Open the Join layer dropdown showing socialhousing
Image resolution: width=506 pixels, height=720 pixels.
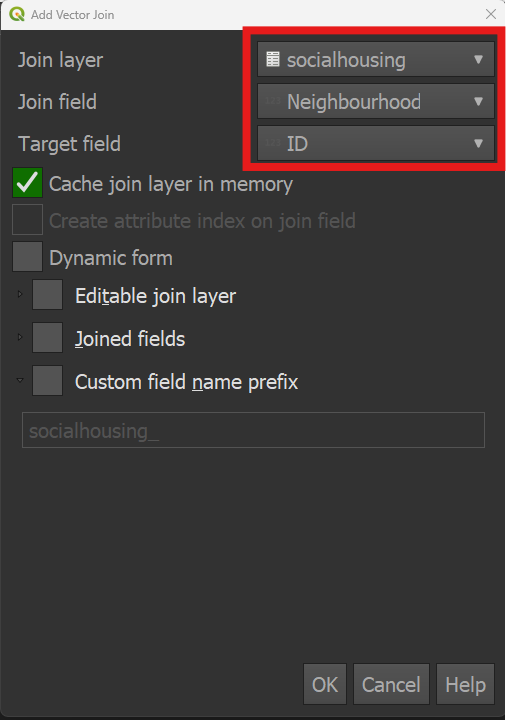click(x=376, y=60)
